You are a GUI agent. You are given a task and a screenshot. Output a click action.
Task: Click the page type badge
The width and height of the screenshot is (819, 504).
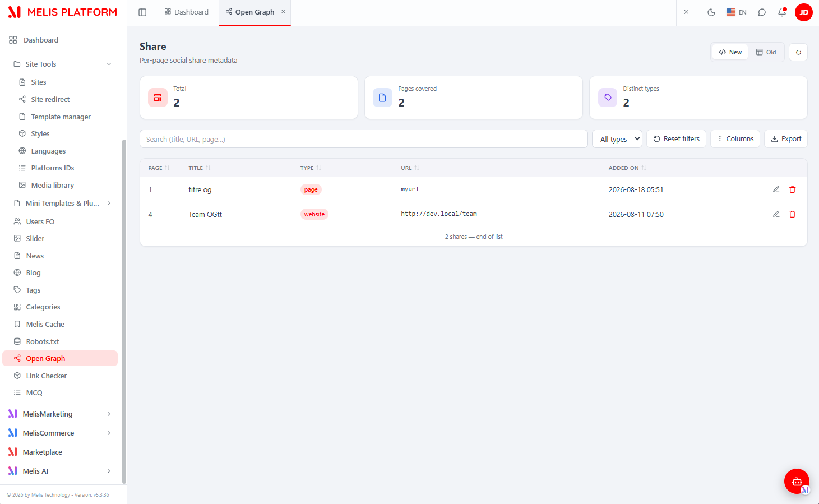311,189
